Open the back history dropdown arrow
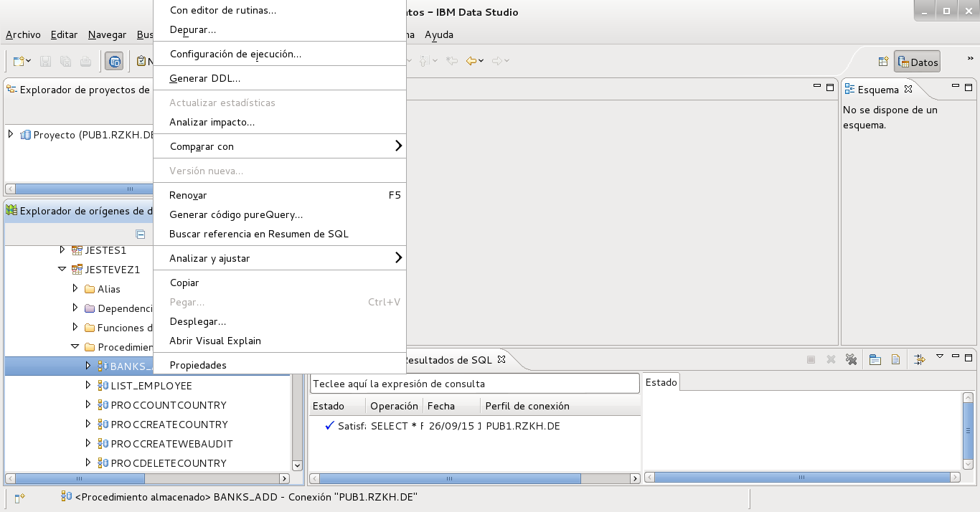The image size is (980, 512). coord(481,62)
